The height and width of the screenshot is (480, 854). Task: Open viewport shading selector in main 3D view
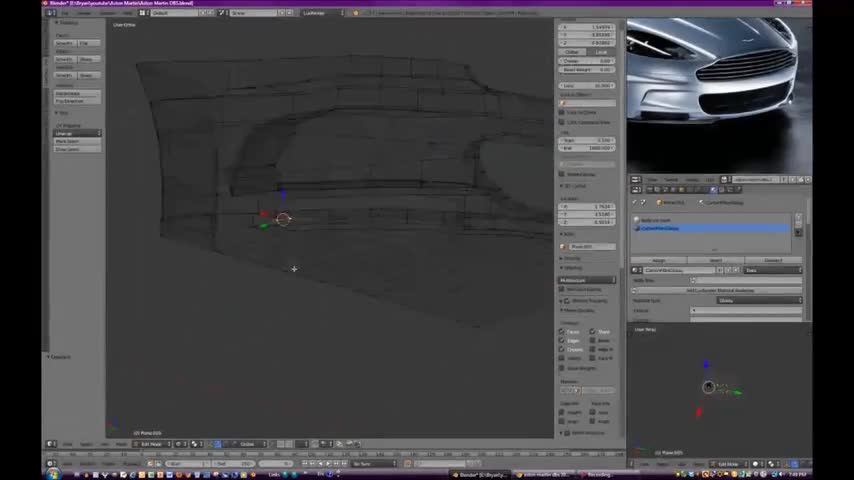(x=180, y=444)
